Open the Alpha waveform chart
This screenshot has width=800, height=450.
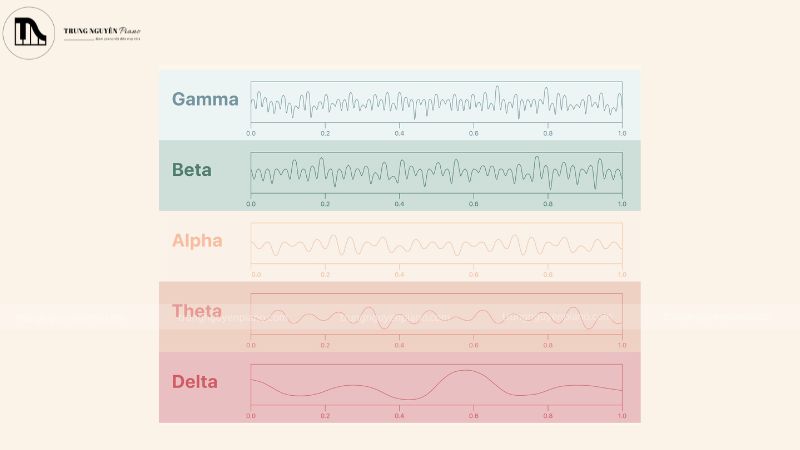[436, 244]
